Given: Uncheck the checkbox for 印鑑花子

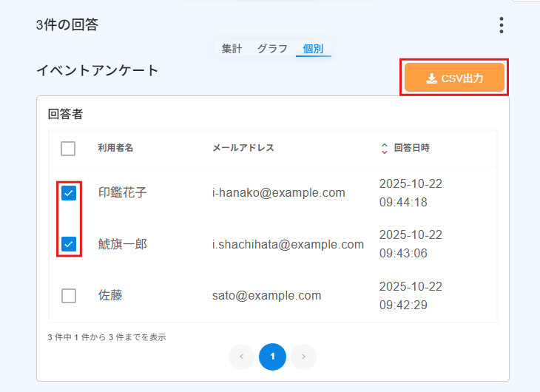Looking at the screenshot, I should [x=68, y=193].
